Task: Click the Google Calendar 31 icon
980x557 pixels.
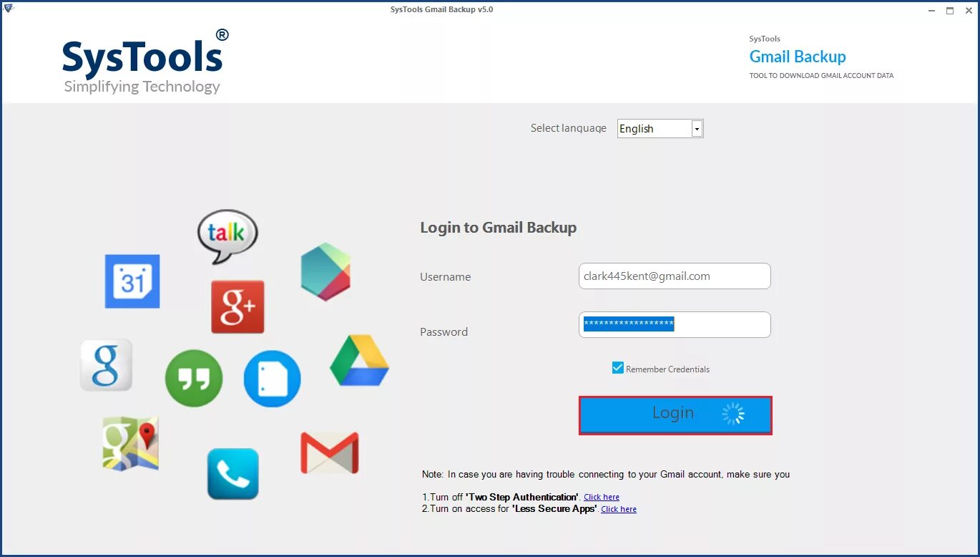Action: click(132, 281)
